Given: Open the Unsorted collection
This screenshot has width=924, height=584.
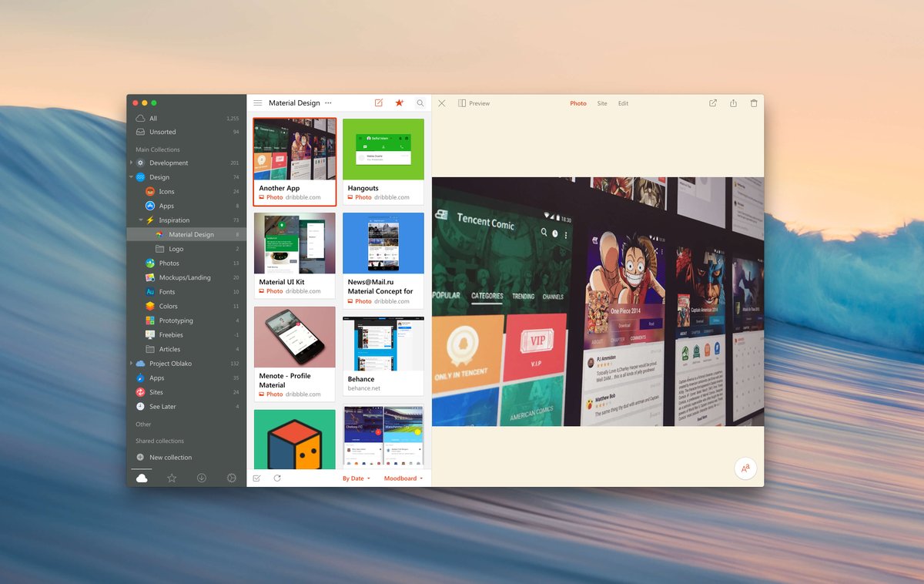Looking at the screenshot, I should coord(186,132).
